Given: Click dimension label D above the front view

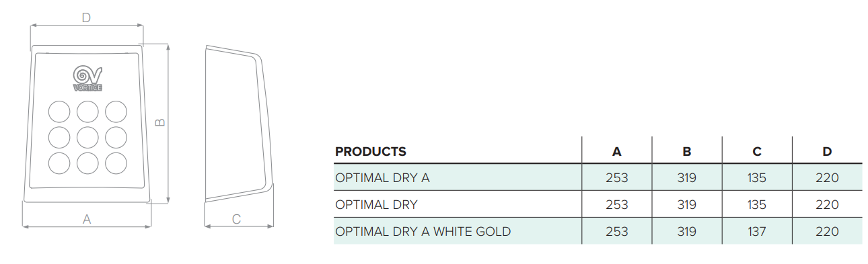Looking at the screenshot, I should click(86, 18).
